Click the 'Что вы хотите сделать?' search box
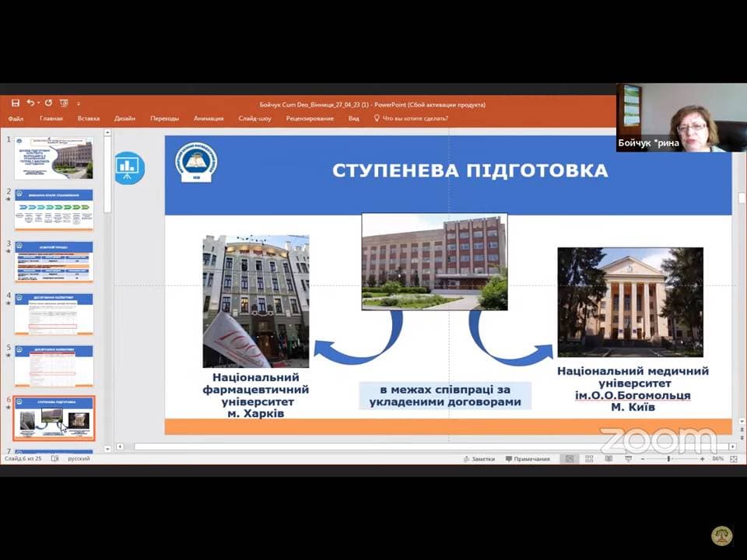The image size is (747, 560). click(411, 118)
